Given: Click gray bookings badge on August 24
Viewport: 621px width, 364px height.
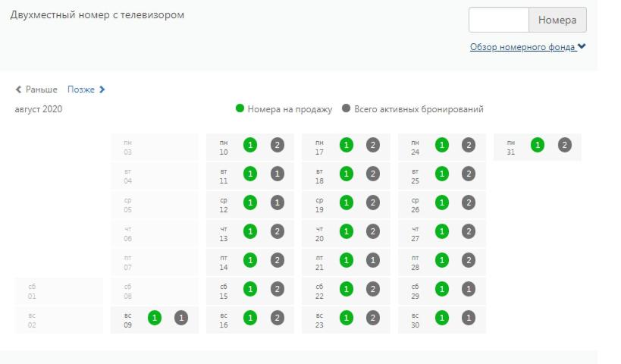Looking at the screenshot, I should (469, 145).
